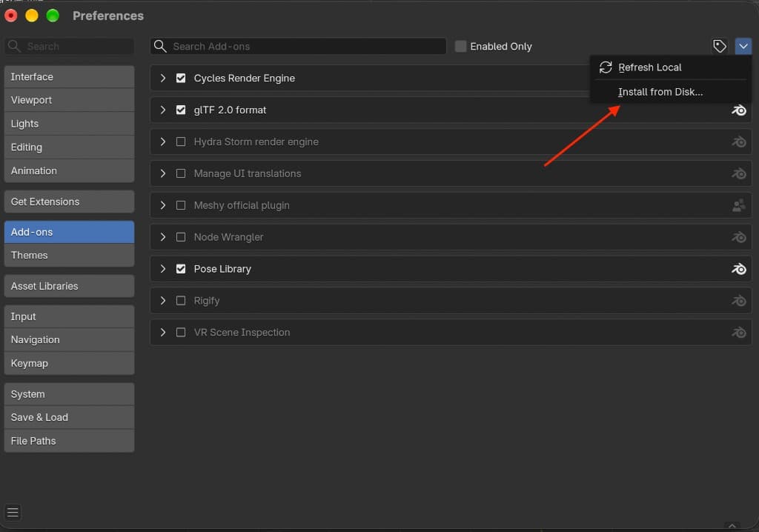
Task: Click Blender logo on Hydra Storm row
Action: [739, 142]
